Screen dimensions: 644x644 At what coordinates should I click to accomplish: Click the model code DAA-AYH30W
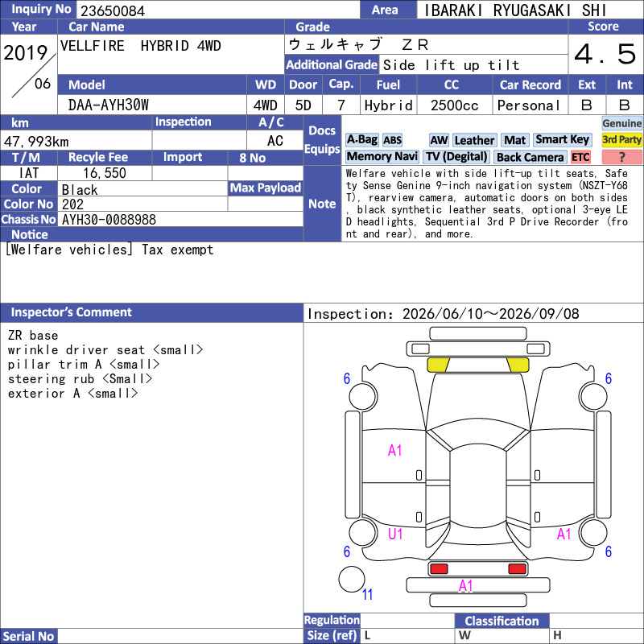click(x=109, y=105)
